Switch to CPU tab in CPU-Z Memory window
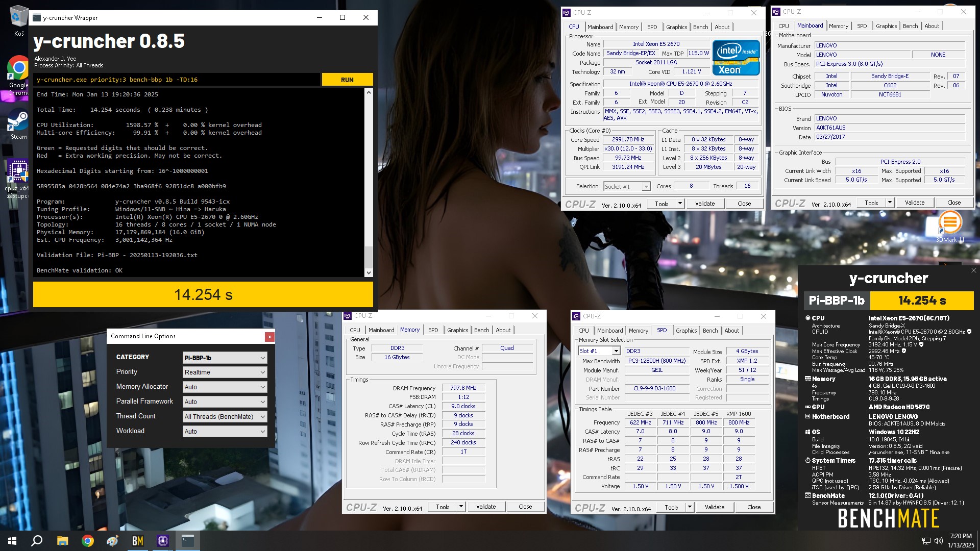Image resolution: width=980 pixels, height=551 pixels. (x=355, y=330)
